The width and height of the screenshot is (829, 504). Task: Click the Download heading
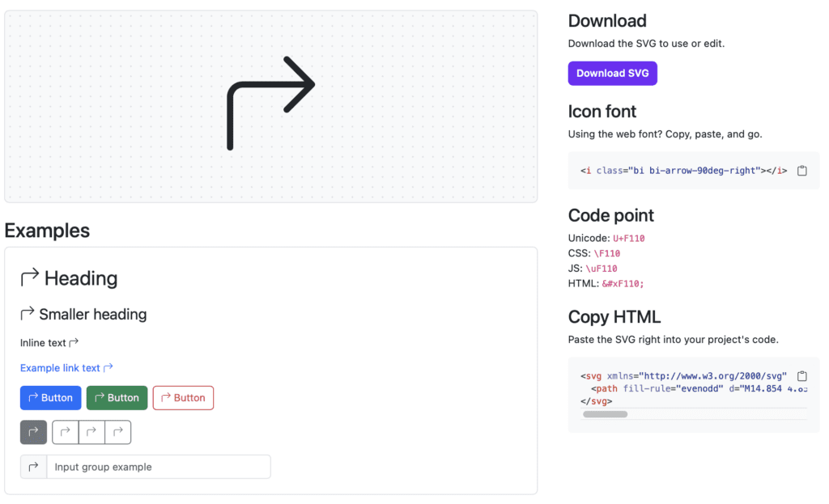click(x=607, y=20)
